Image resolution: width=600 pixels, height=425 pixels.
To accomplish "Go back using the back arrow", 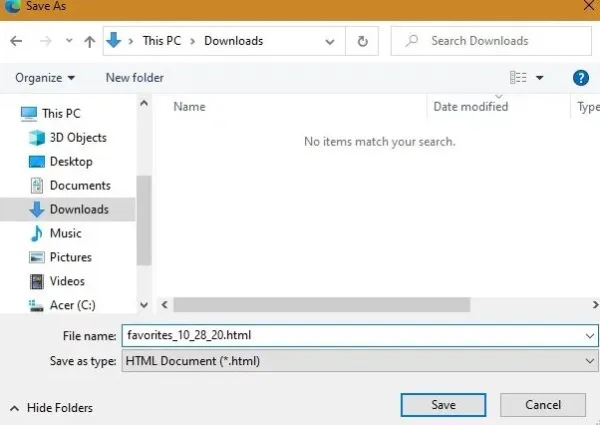I will (x=16, y=41).
